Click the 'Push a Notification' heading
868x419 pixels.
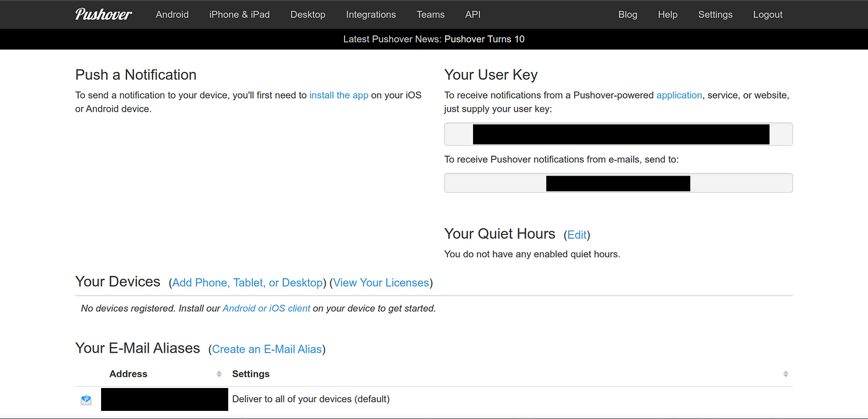click(136, 75)
